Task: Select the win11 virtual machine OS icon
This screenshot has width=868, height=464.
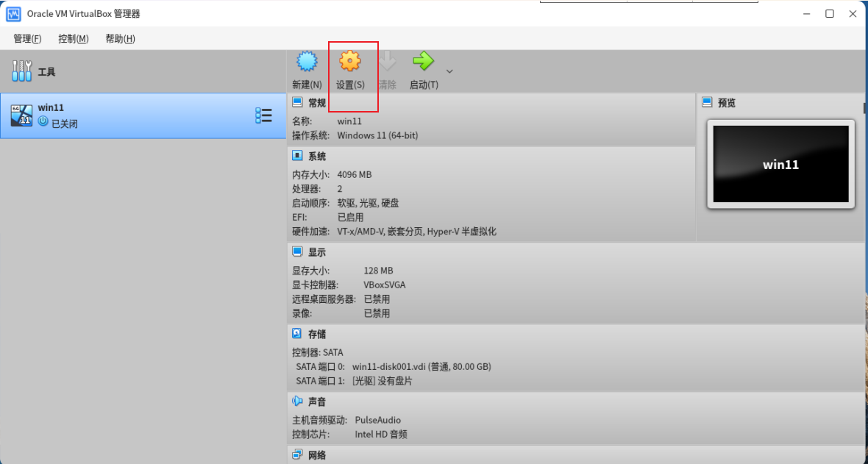Action: click(21, 115)
